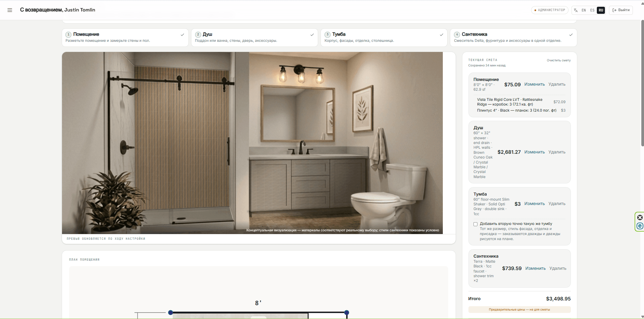Click Удалить for Помещение item

[x=557, y=84]
